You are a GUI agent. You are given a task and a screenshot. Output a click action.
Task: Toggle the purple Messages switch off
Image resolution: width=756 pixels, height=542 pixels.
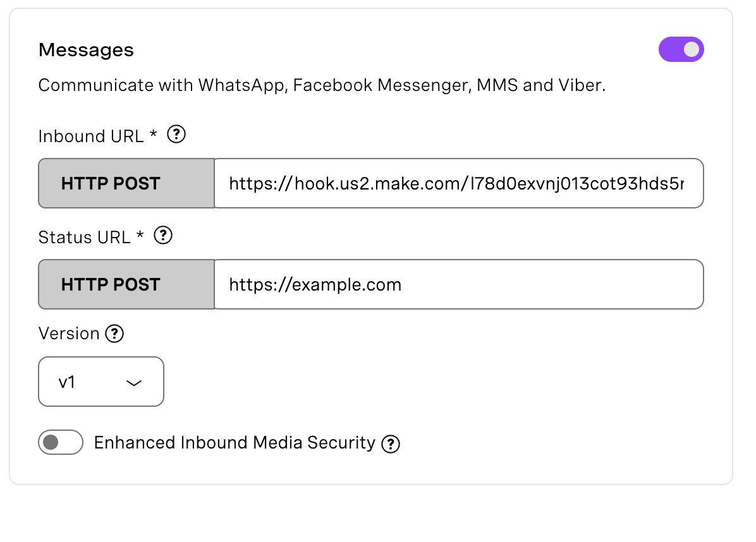681,49
